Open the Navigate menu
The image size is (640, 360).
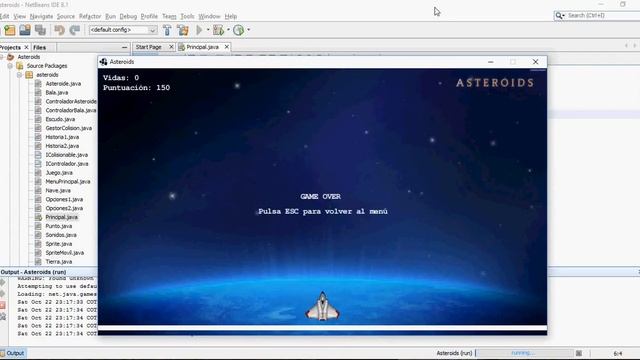click(41, 16)
